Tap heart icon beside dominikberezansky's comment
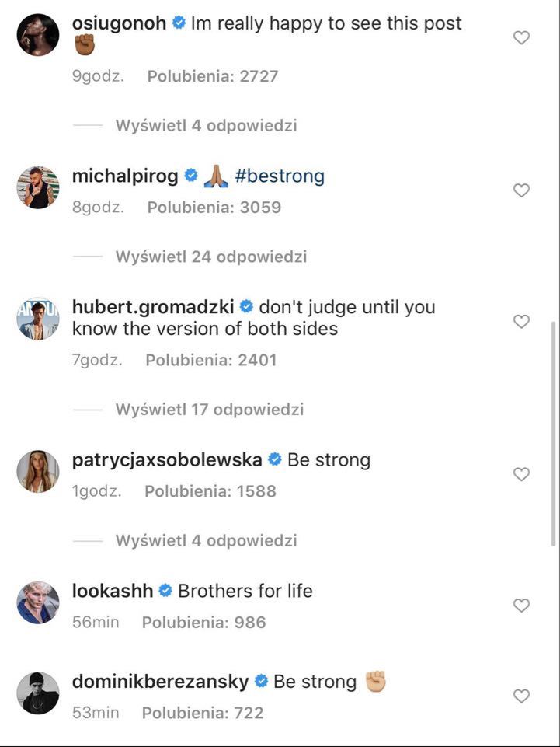 522,696
